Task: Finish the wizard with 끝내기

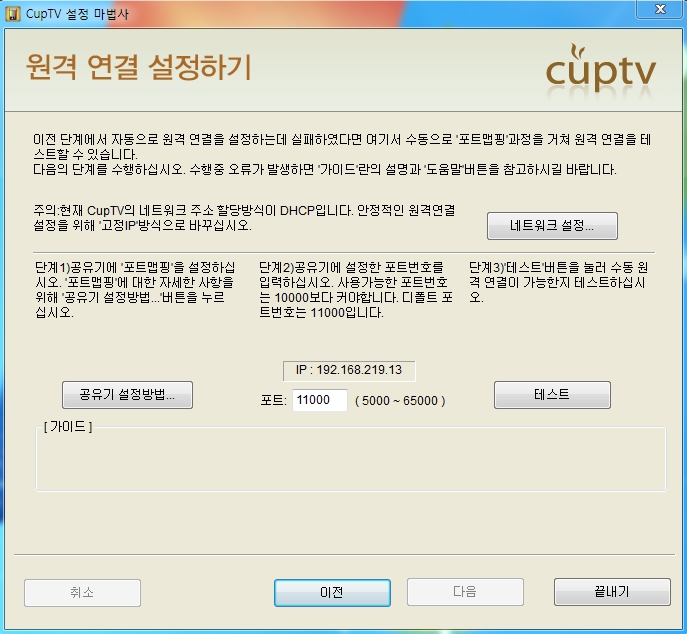Action: click(612, 592)
